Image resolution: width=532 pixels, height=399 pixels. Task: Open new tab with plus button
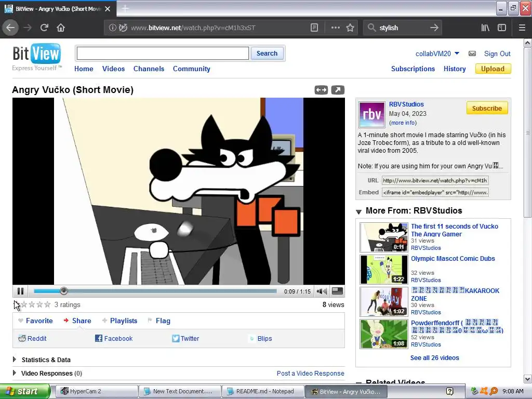click(x=125, y=8)
